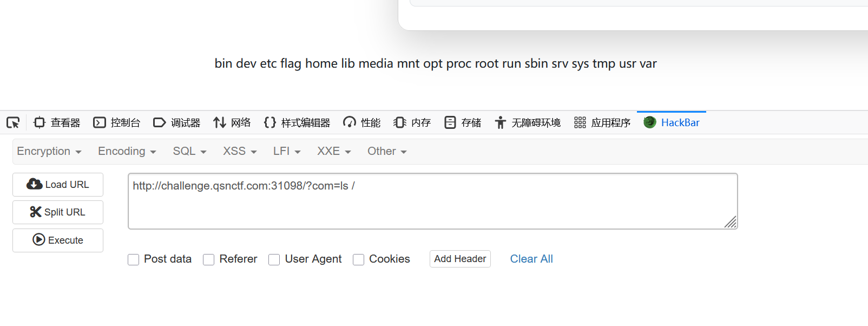868x326 pixels.
Task: Open the SQL dropdown menu
Action: (x=189, y=152)
